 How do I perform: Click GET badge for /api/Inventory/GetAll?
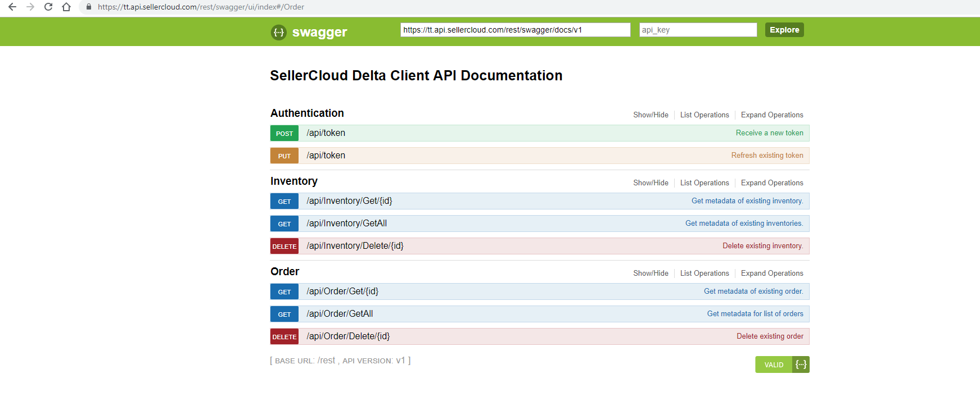[x=284, y=224]
